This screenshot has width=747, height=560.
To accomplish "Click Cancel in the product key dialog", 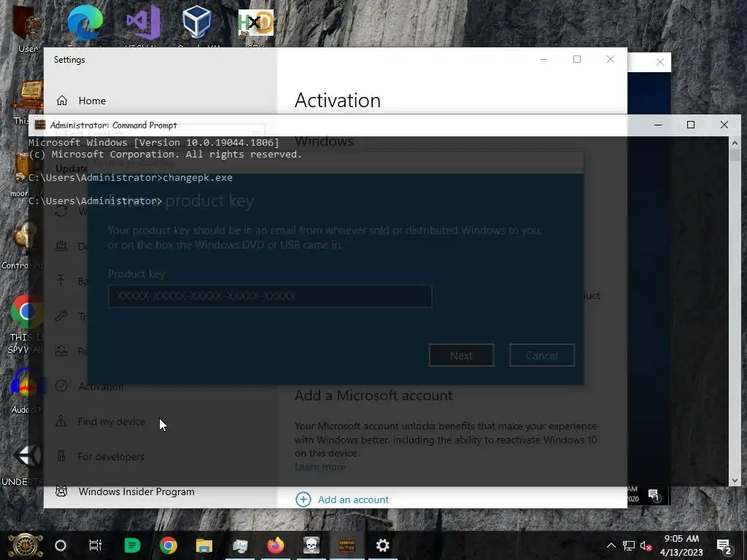I will 542,355.
